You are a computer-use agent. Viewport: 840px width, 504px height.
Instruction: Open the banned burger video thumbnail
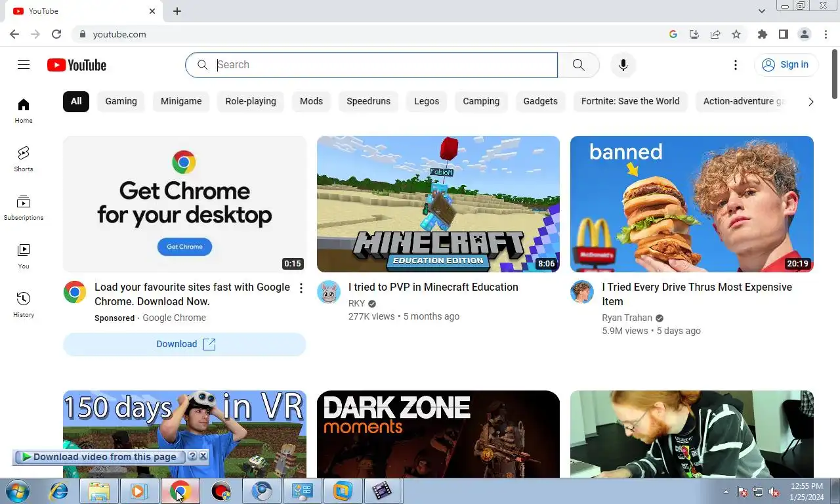(x=692, y=204)
